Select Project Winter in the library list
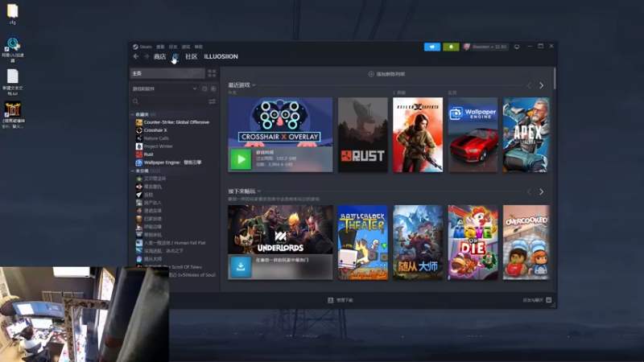The image size is (644, 362). pyautogui.click(x=155, y=146)
